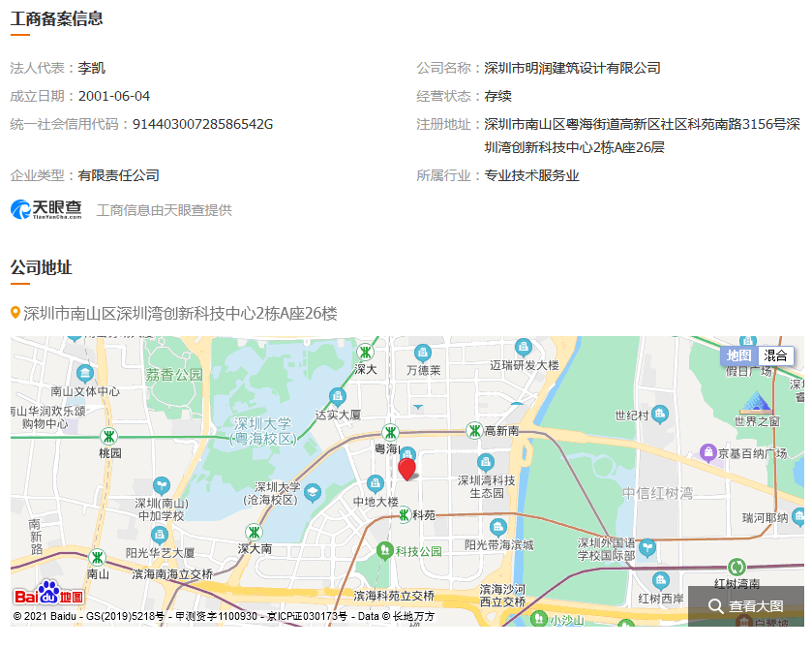Click 深圳湾科技生态园 building icon
Screen dimensions: 812x647
tap(485, 462)
